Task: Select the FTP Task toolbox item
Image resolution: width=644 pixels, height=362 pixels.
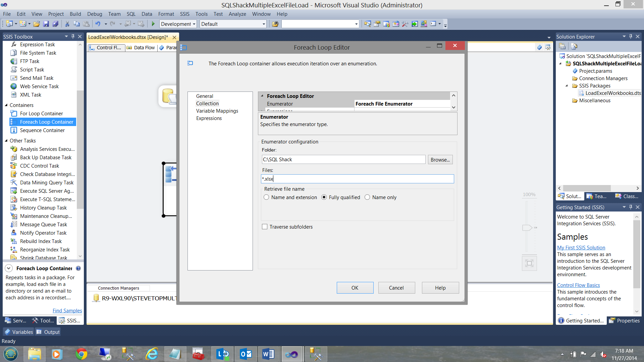Action: tap(30, 61)
